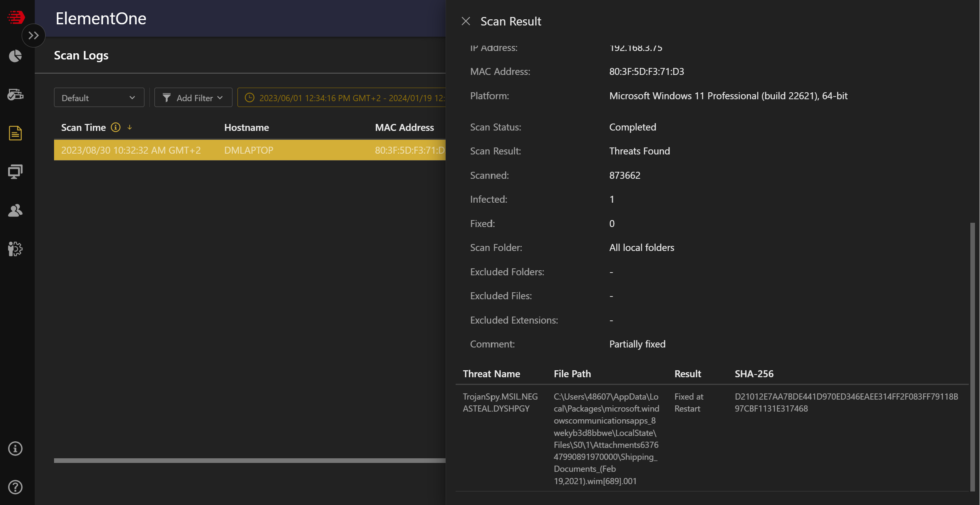Open the logs document icon in sidebar
The width and height of the screenshot is (980, 505).
coord(15,133)
